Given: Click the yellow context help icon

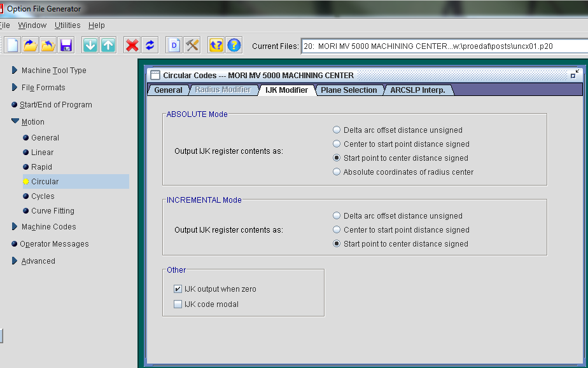Looking at the screenshot, I should pos(216,45).
